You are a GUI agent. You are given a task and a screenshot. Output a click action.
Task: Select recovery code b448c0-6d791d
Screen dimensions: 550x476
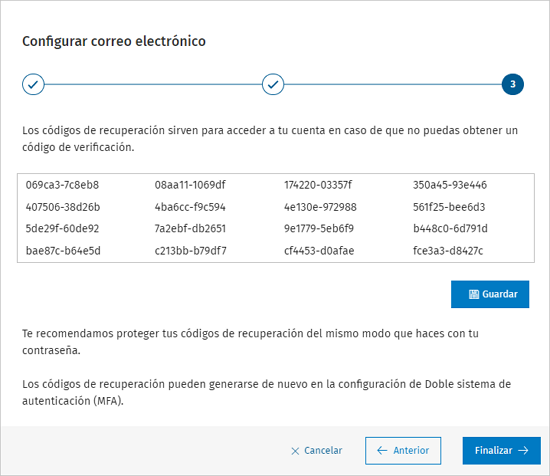tap(450, 229)
